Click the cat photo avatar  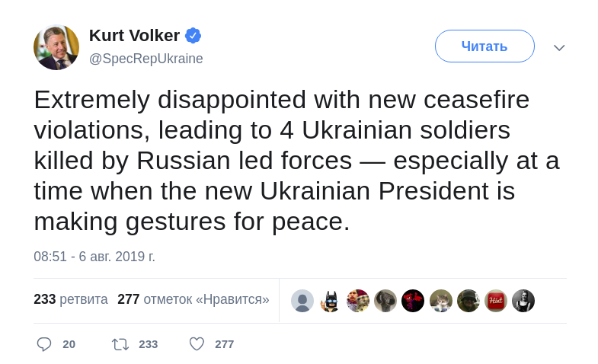coord(441,301)
